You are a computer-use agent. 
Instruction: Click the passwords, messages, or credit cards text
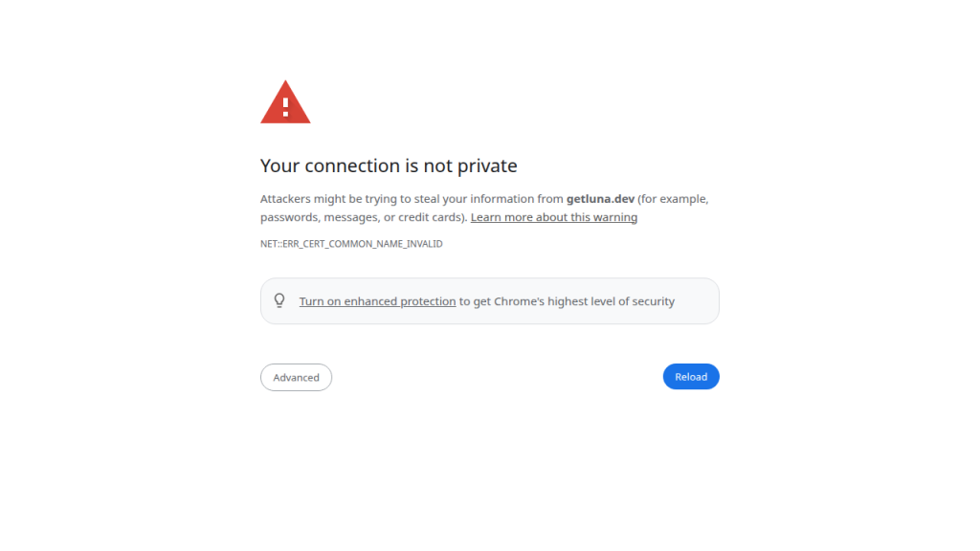(x=364, y=217)
